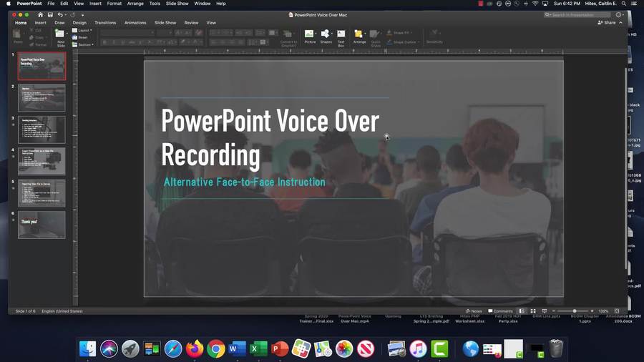Image resolution: width=644 pixels, height=362 pixels.
Task: Switch to the Design ribbon tab
Action: [79, 23]
